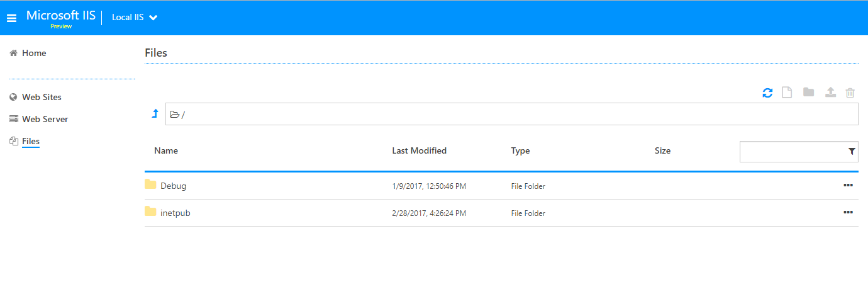The height and width of the screenshot is (294, 868).
Task: Click open folder icon in path box
Action: click(x=175, y=115)
